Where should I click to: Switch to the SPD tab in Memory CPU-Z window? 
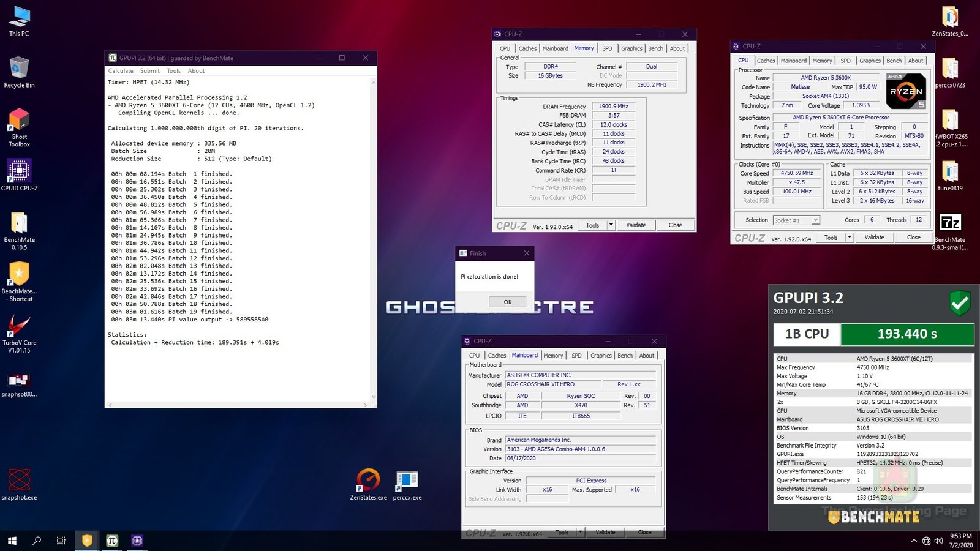click(x=606, y=48)
